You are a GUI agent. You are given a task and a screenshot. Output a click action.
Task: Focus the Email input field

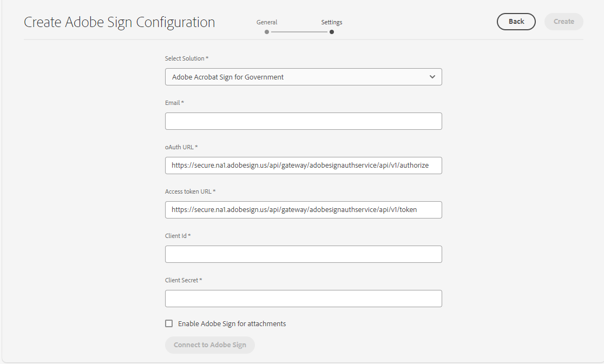pos(303,121)
